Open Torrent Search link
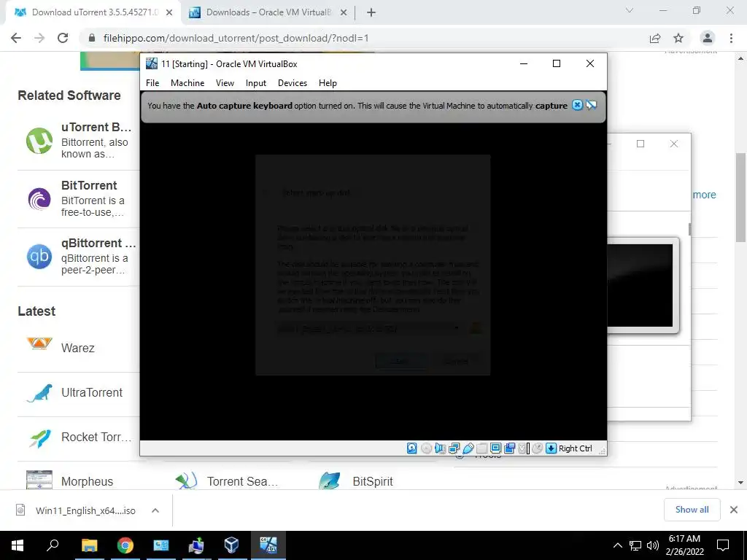 pyautogui.click(x=242, y=481)
